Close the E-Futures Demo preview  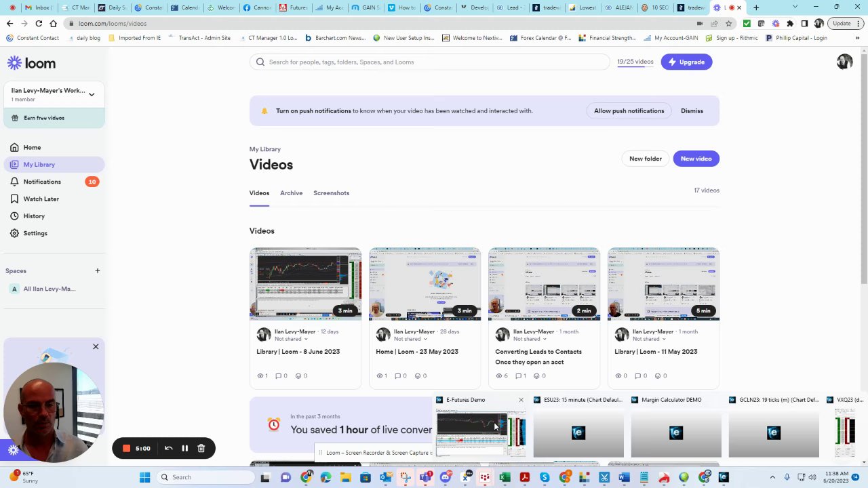pos(521,400)
